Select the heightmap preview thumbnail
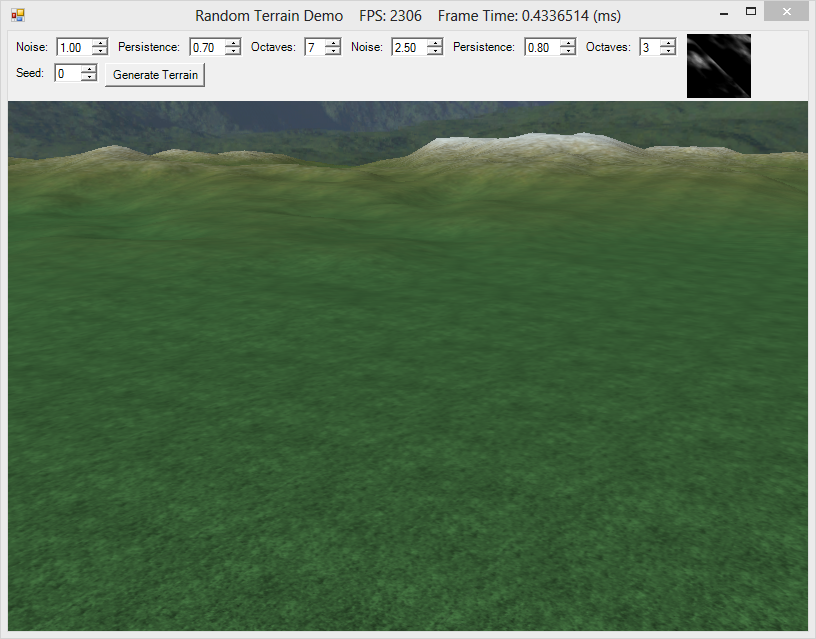Image resolution: width=816 pixels, height=639 pixels. pos(719,66)
